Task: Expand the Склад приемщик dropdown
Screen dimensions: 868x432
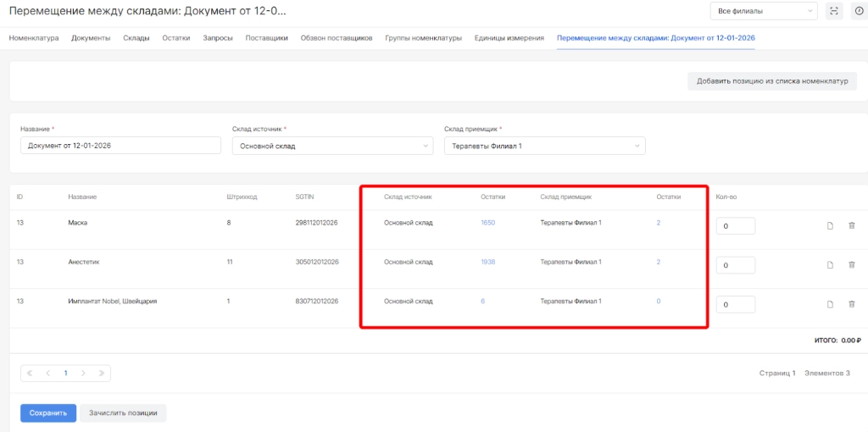Action: 544,146
